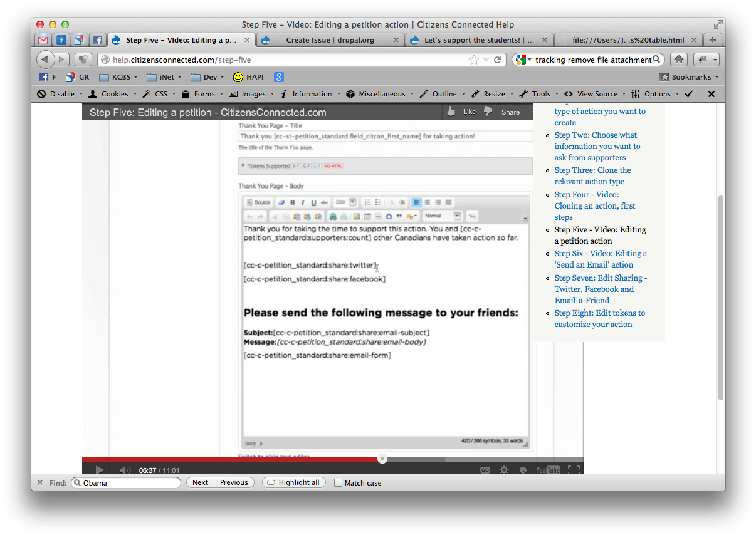The image size is (756, 535).
Task: Open YouTube video settings gear
Action: tap(504, 470)
